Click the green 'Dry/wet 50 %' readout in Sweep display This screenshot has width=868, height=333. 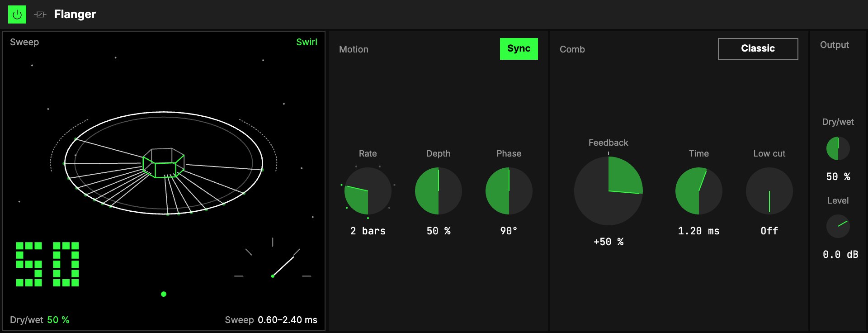40,320
